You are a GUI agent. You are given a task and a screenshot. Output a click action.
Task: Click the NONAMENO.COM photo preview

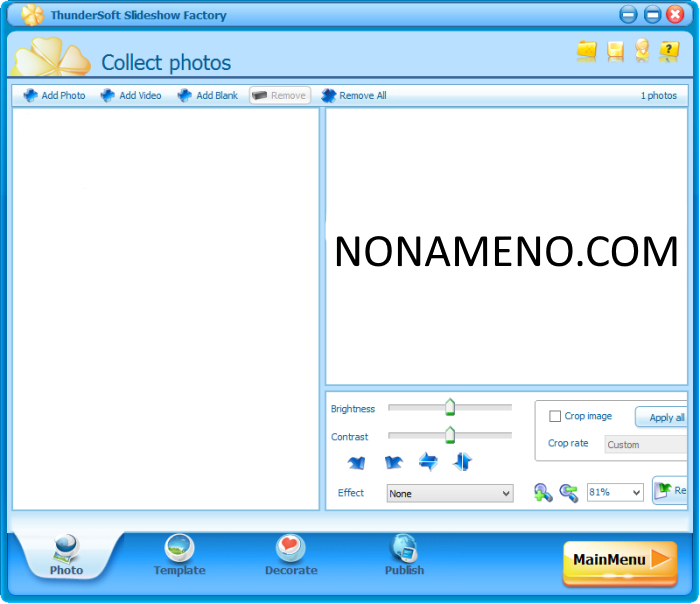tap(506, 251)
